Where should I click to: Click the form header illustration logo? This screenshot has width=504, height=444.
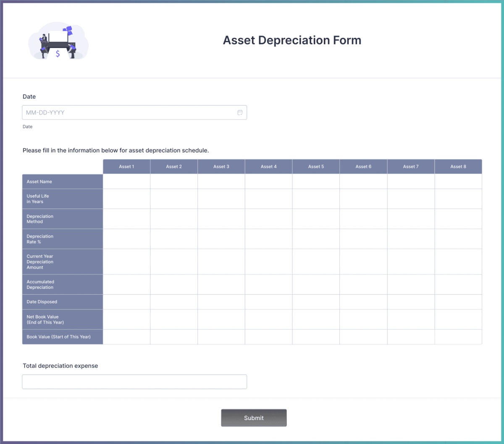click(58, 41)
